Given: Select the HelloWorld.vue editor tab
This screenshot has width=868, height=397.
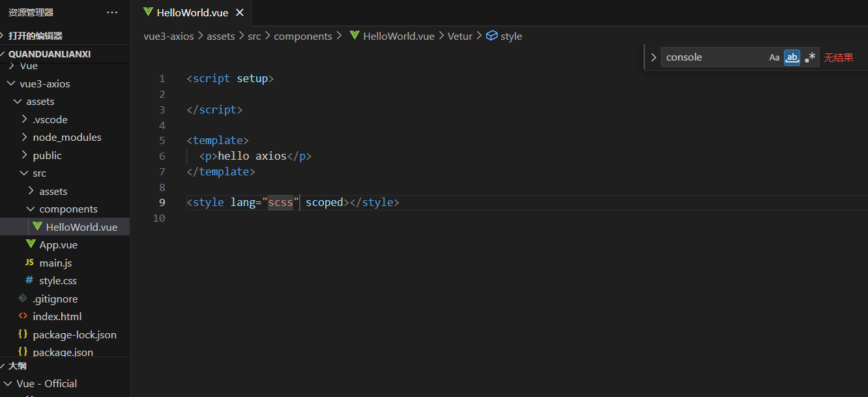Looking at the screenshot, I should 192,12.
